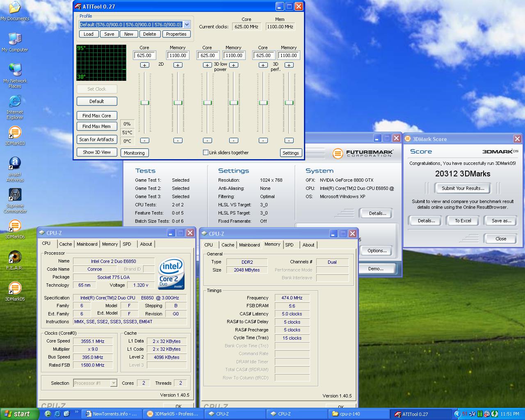Expand hidden quick launch icons chevron
Viewport: 525px width, 420px height.
76,412
